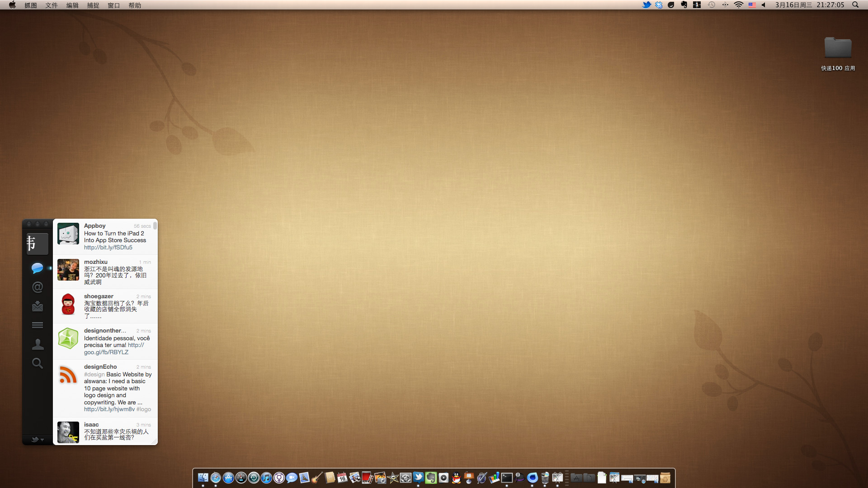This screenshot has height=488, width=868.
Task: Launch App Store from the Dock
Action: 228,478
